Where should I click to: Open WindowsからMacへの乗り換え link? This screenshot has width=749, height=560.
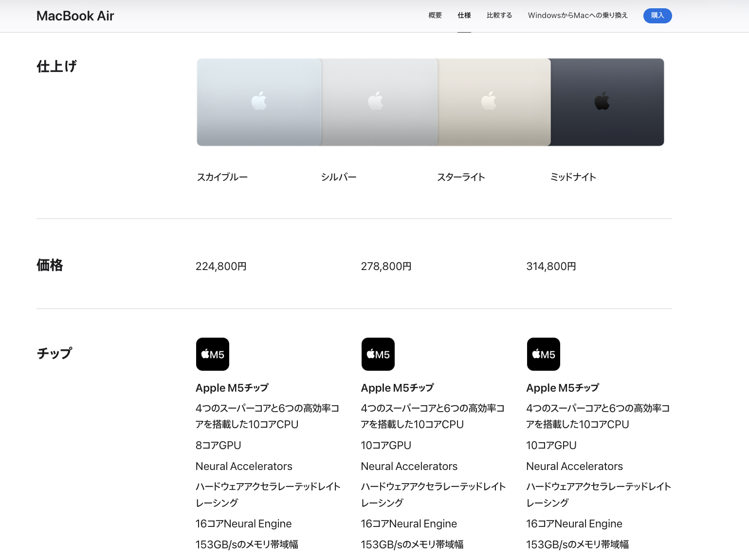578,16
